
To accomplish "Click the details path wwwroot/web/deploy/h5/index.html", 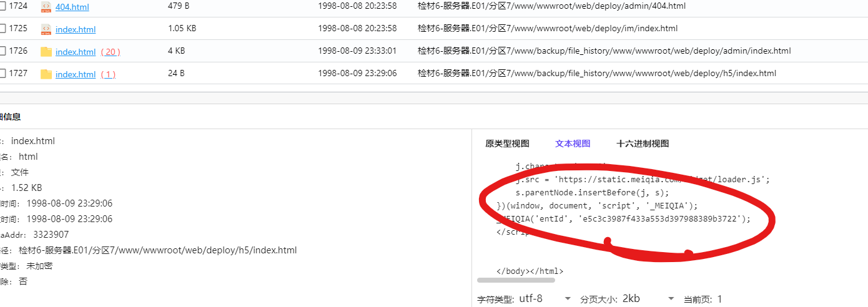I will tap(157, 250).
